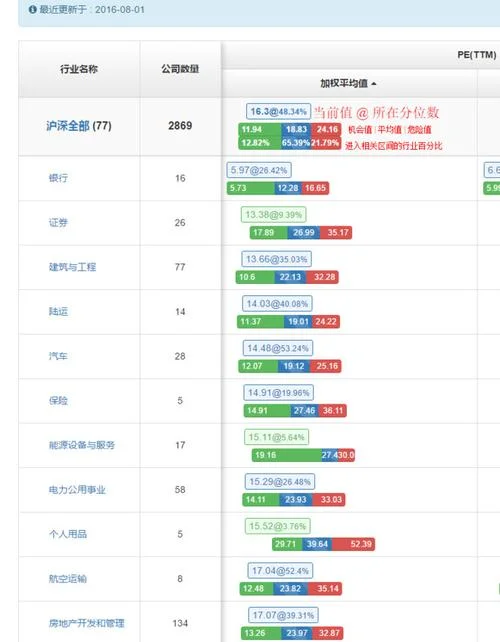500x642 pixels.
Task: Open the 建筑与工程 industry link
Action: (x=72, y=267)
